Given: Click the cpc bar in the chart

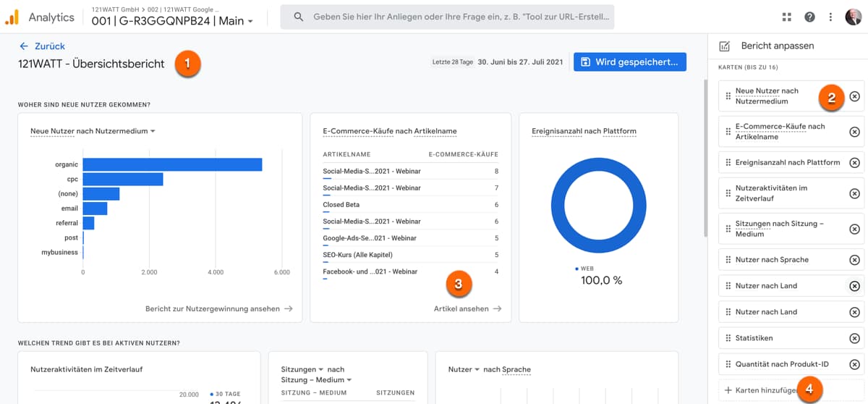Looking at the screenshot, I should tap(123, 179).
